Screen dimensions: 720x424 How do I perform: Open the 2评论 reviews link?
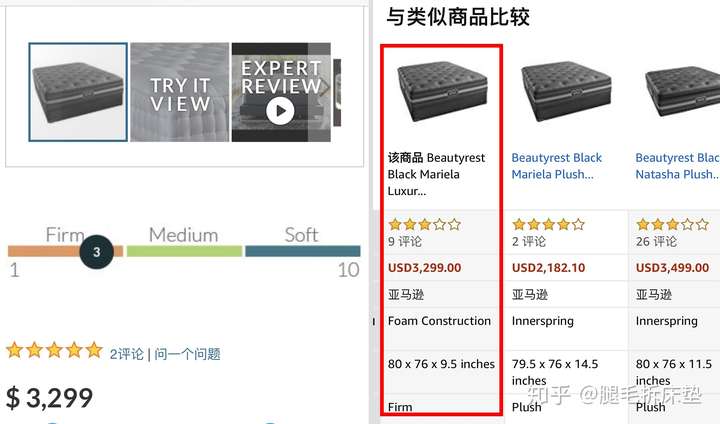pos(127,353)
